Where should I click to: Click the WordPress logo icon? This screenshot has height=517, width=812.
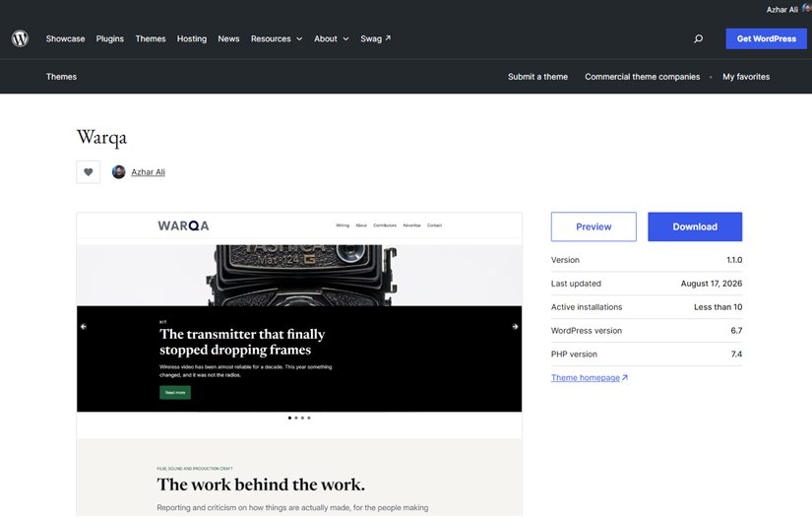coord(21,38)
